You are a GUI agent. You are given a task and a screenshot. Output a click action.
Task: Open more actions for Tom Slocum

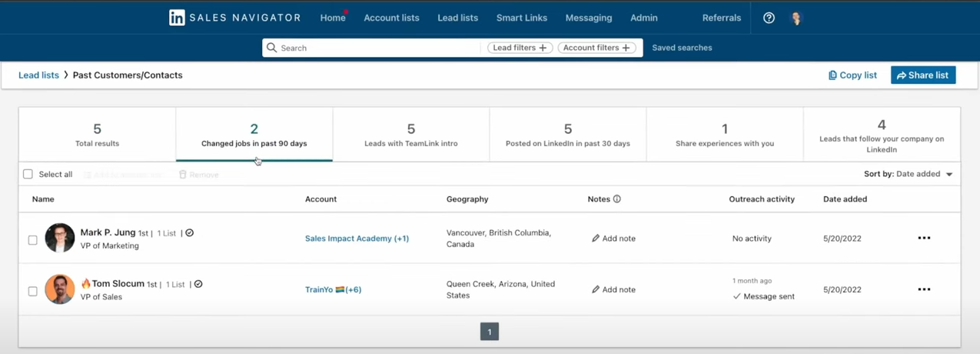pos(924,289)
